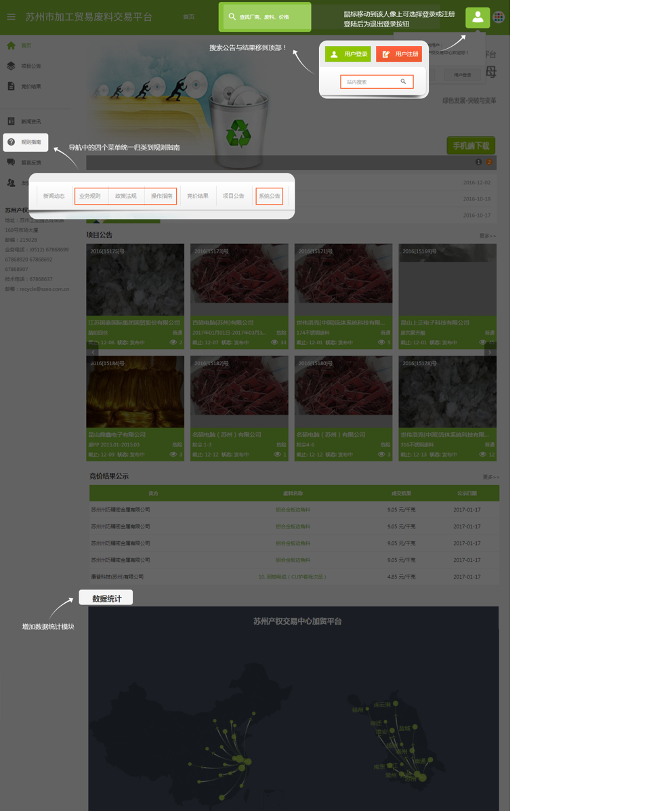The image size is (672, 811).
Task: Click the home icon in sidebar
Action: 11,45
